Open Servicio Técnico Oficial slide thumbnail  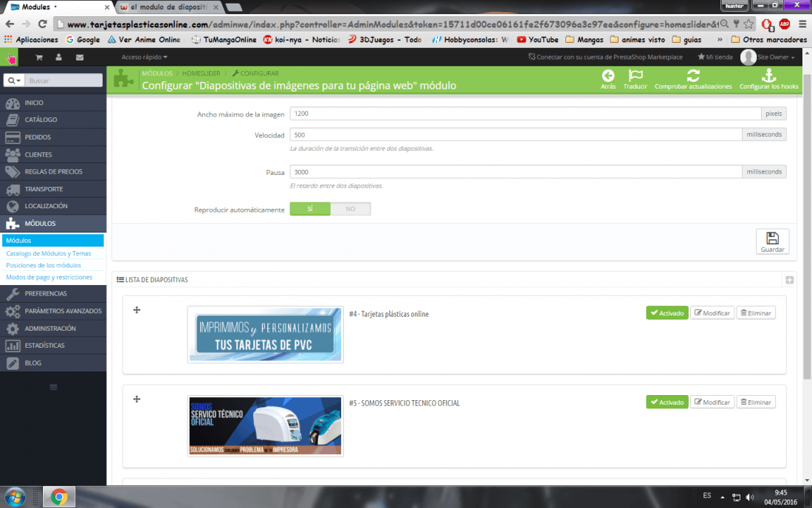pos(265,425)
